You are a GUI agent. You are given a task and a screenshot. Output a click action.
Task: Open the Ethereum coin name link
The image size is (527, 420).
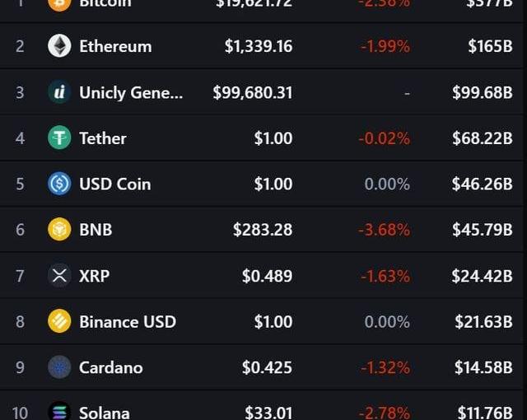[x=115, y=46]
